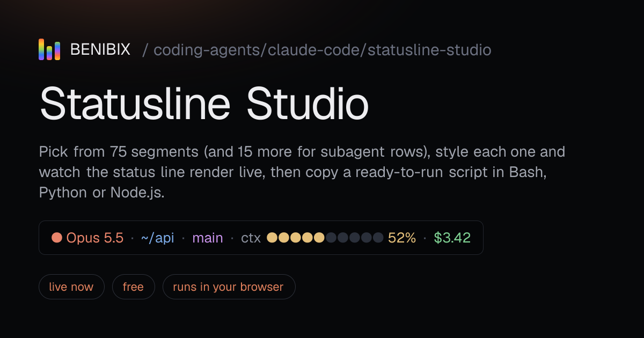Image resolution: width=644 pixels, height=338 pixels.
Task: Open the BENIBIX brand name link
Action: [x=100, y=50]
